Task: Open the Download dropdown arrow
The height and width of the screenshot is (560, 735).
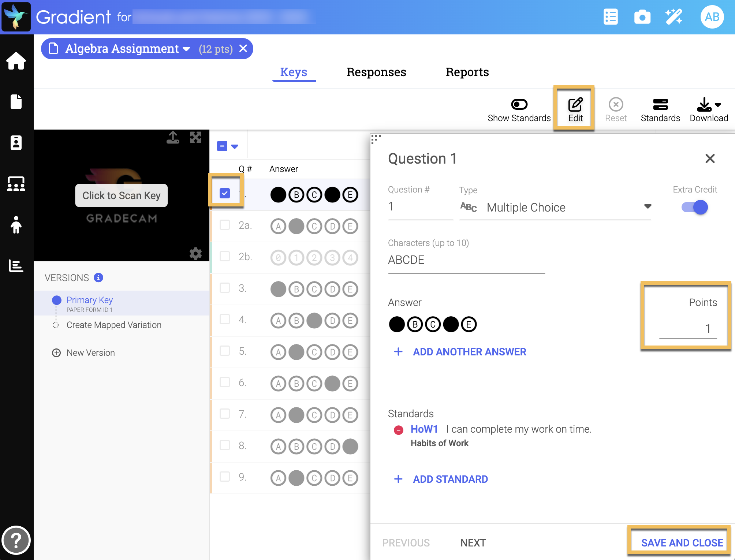Action: [x=718, y=105]
